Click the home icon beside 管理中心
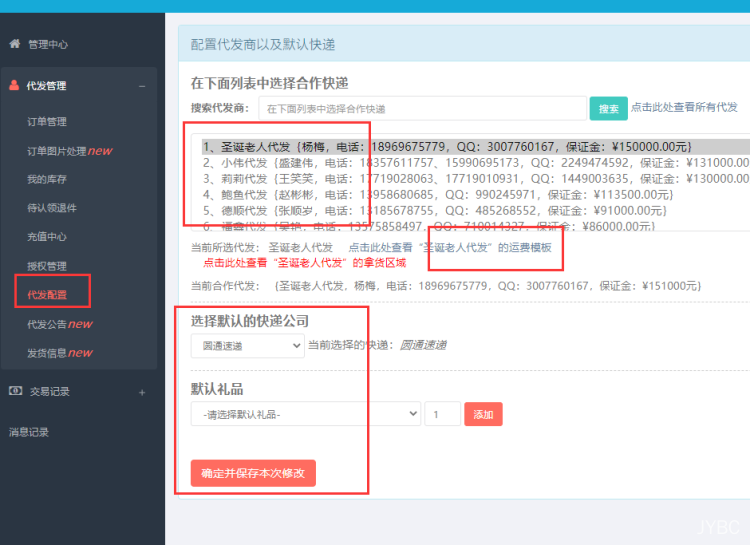The height and width of the screenshot is (545, 750). point(14,44)
